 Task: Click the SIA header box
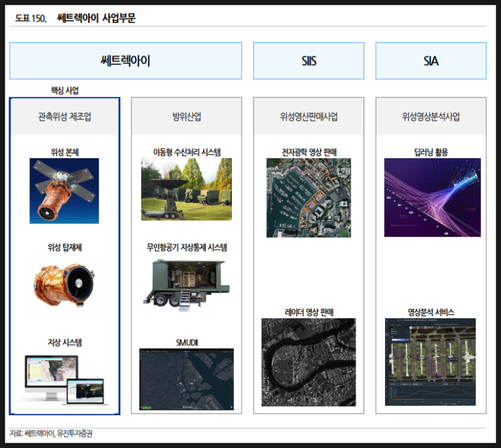pyautogui.click(x=431, y=61)
